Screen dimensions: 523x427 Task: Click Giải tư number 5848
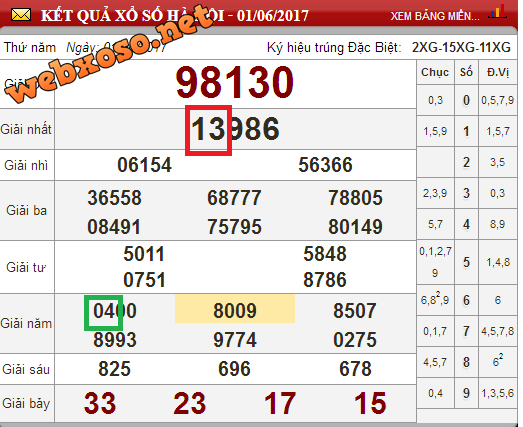(325, 254)
